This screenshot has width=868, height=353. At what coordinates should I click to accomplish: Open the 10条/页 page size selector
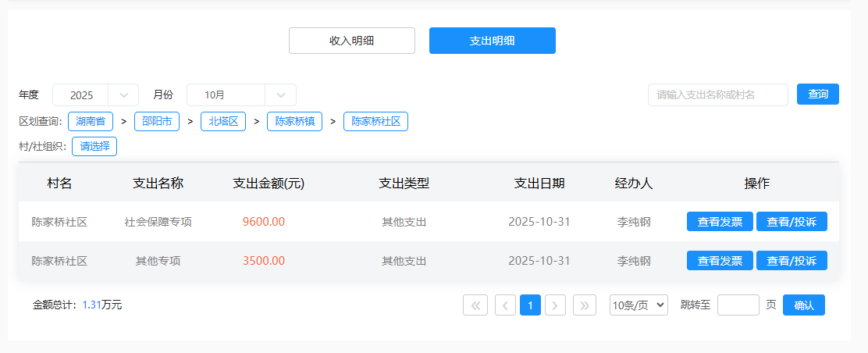tap(639, 305)
